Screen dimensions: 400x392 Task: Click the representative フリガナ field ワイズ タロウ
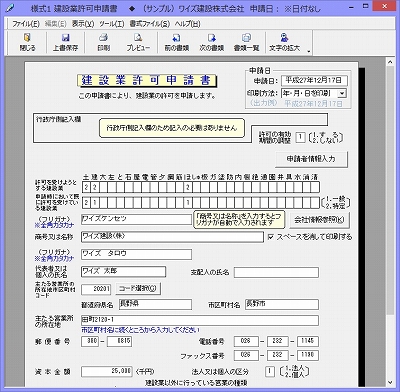[x=136, y=254]
